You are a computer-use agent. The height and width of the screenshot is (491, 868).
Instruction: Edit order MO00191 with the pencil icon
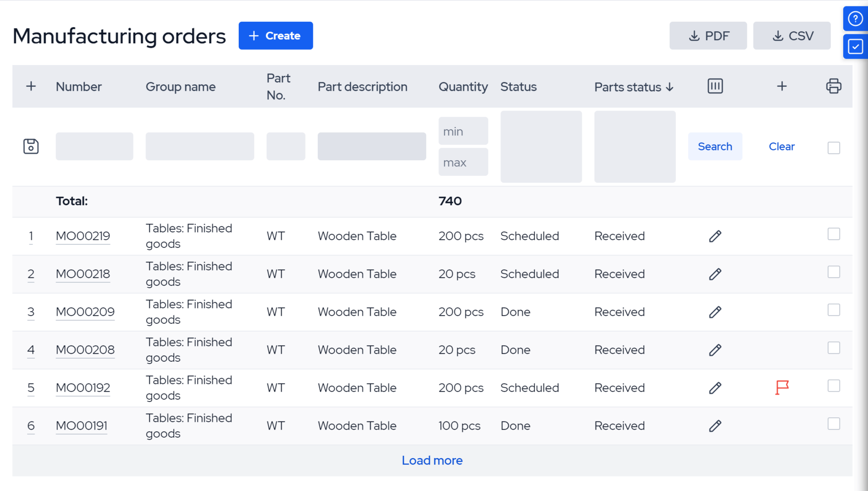[715, 426]
